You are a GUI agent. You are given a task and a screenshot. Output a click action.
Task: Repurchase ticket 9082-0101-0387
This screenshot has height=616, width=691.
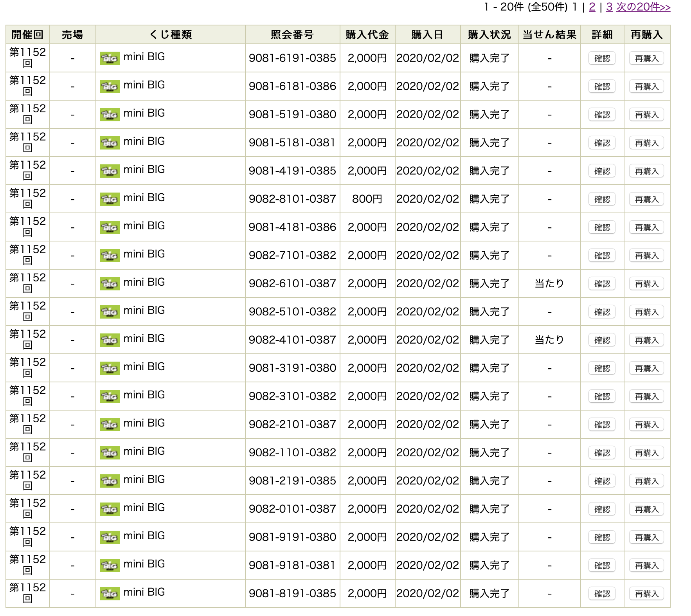coord(646,509)
